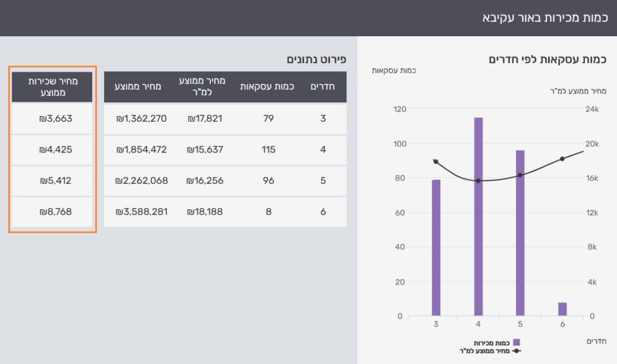Click the מחיר שכירות ממוצע column header
617x364 pixels.
(x=52, y=87)
